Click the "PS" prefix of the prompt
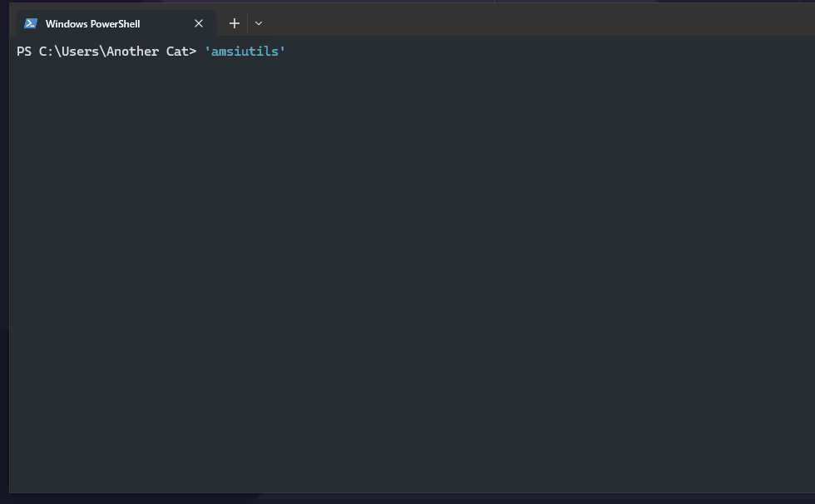Image resolution: width=815 pixels, height=504 pixels. (24, 52)
